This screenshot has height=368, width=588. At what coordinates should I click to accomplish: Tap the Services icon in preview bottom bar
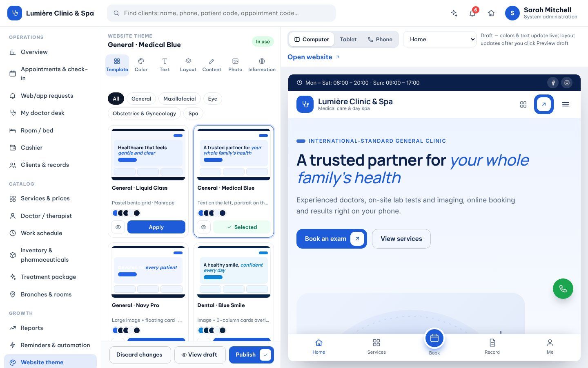pos(376,343)
